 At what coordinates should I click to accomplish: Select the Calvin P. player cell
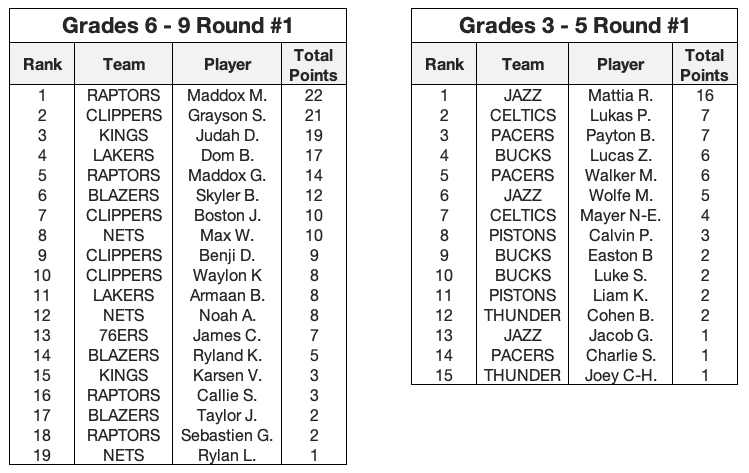[621, 236]
